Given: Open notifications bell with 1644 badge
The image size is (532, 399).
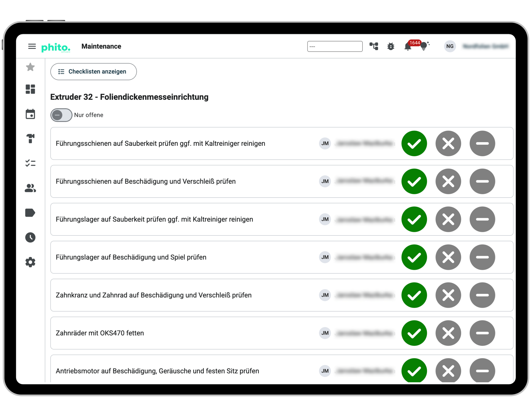Looking at the screenshot, I should click(x=408, y=46).
